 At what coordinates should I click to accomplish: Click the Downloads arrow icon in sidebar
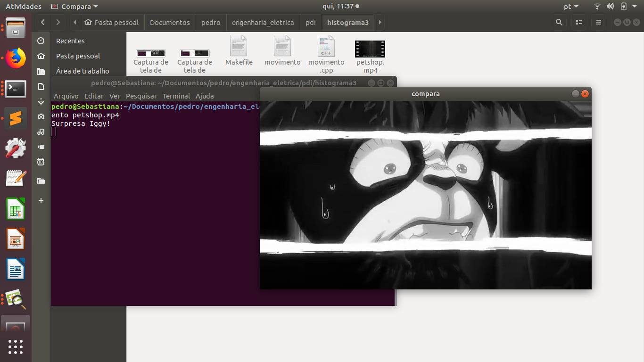41,101
